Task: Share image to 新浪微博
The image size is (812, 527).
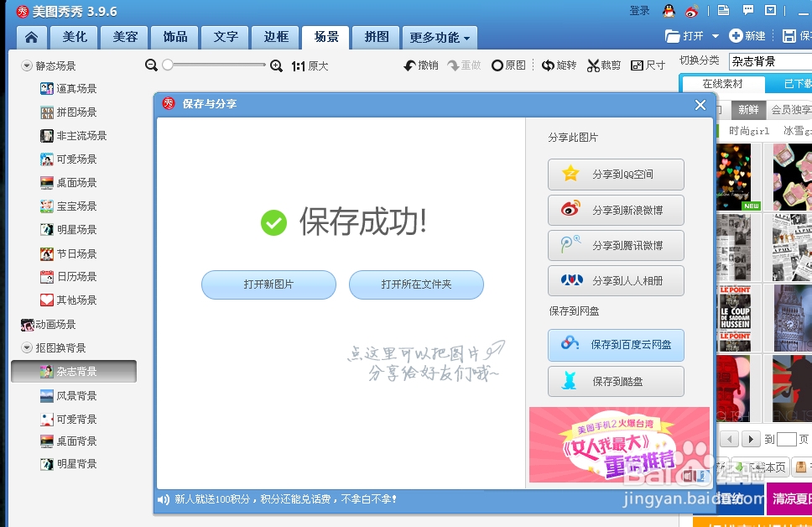Action: tap(616, 210)
